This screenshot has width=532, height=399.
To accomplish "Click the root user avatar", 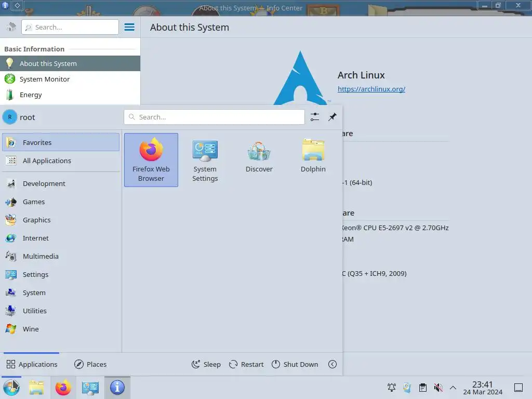I will coord(10,117).
